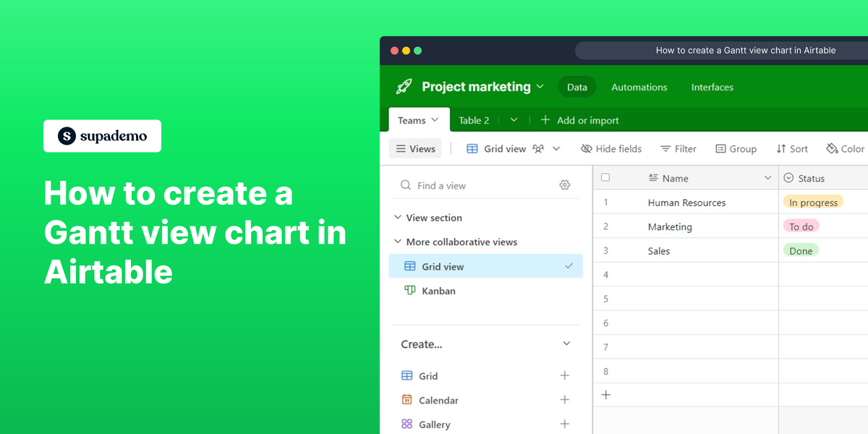Select row number 1
Image resolution: width=868 pixels, height=434 pixels.
click(606, 203)
